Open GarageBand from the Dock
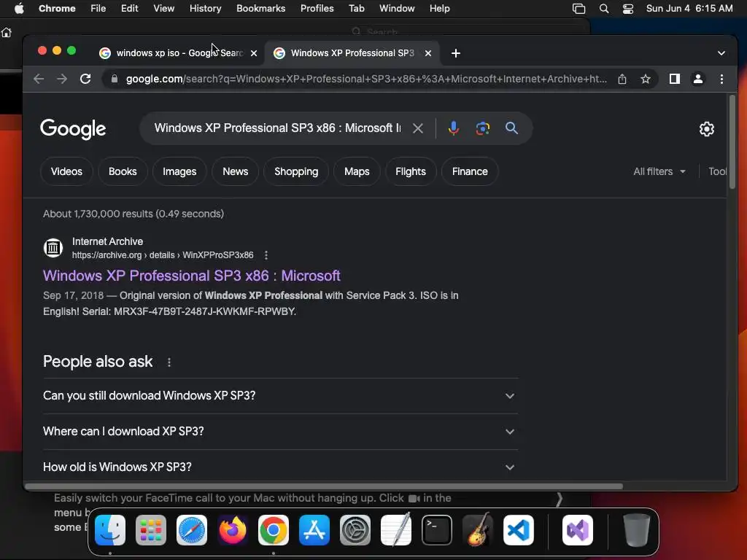The height and width of the screenshot is (560, 747). tap(478, 530)
